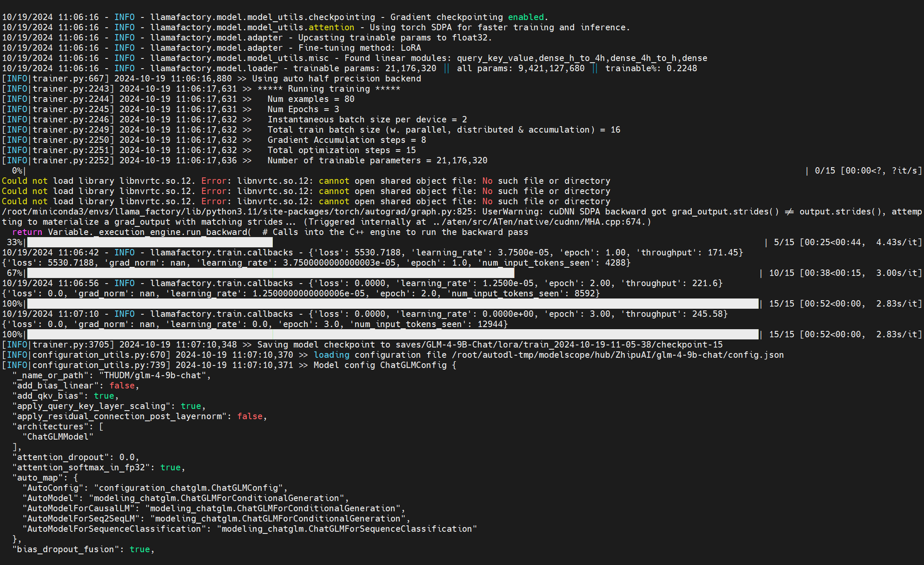Click the glm-4-9b-chat config.json path

click(x=617, y=355)
